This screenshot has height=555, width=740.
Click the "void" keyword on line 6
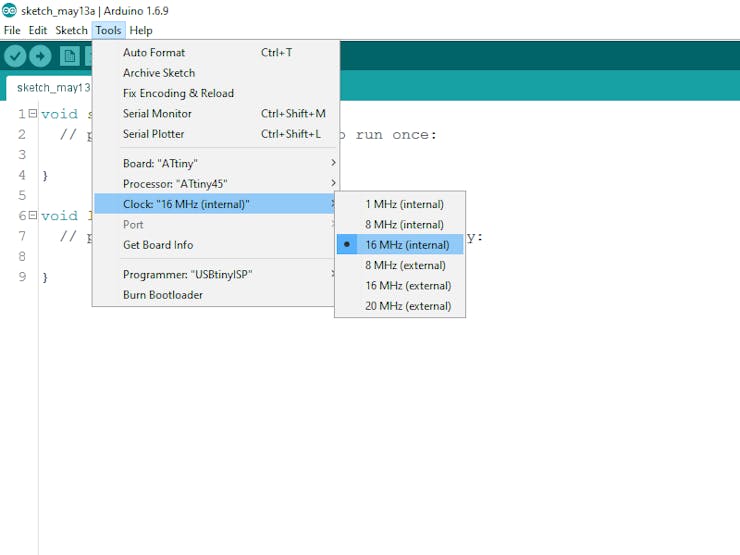(x=59, y=215)
